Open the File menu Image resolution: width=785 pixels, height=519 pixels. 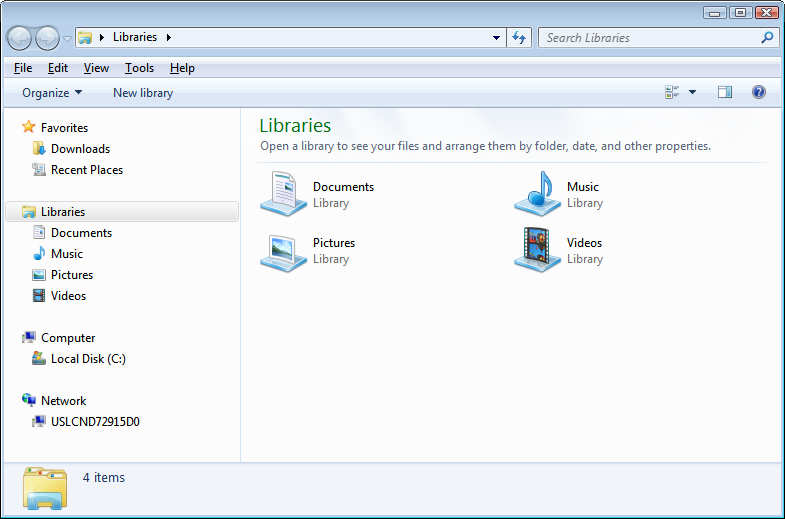coord(23,68)
